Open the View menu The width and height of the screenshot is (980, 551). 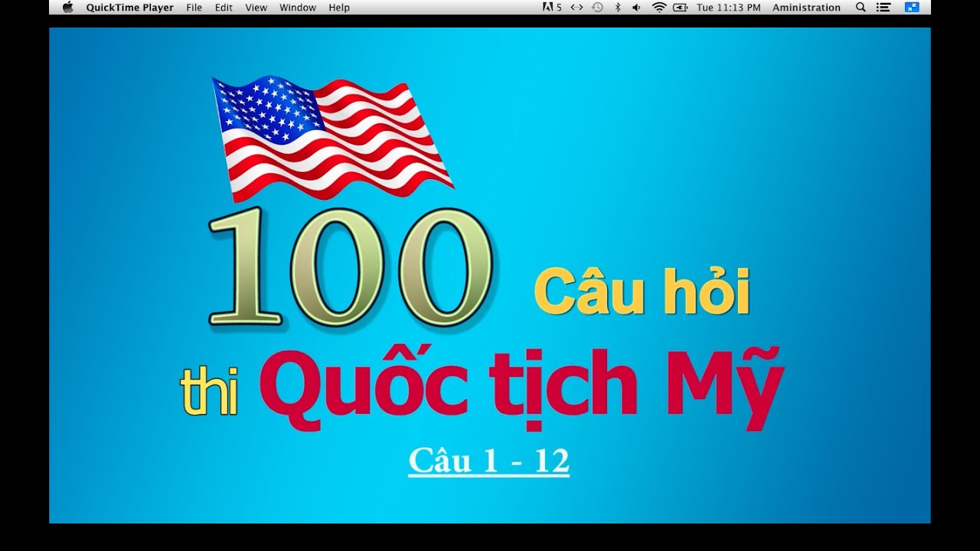256,8
